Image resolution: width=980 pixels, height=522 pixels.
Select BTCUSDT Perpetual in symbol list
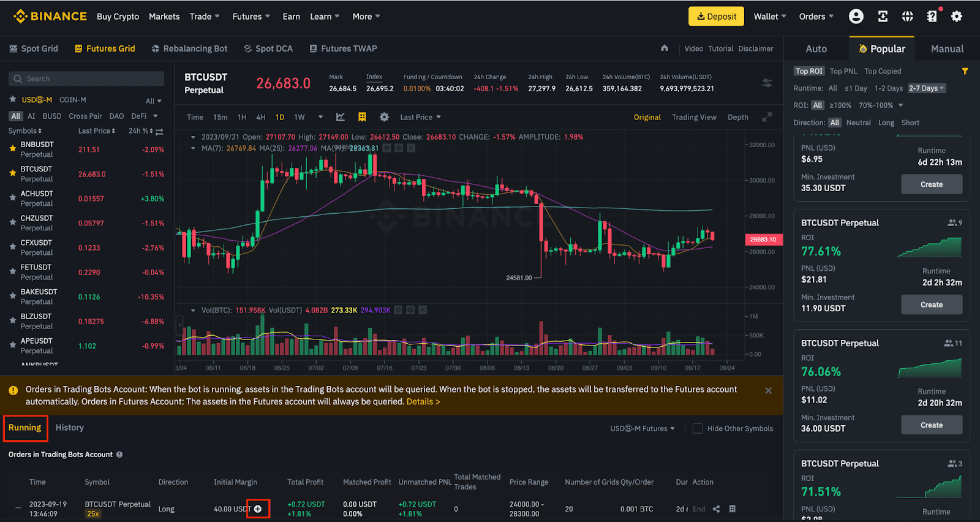pos(86,174)
